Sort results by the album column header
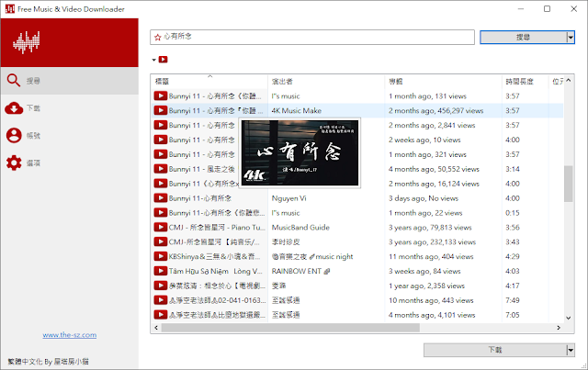Screen dimensions: 588x370 [443, 82]
